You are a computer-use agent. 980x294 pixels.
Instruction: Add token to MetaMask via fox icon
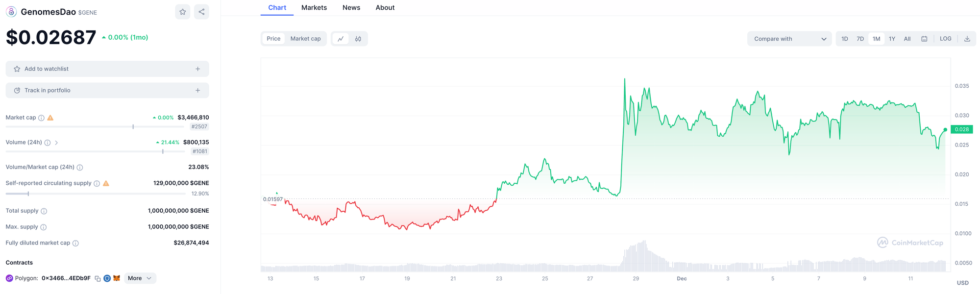pos(117,278)
